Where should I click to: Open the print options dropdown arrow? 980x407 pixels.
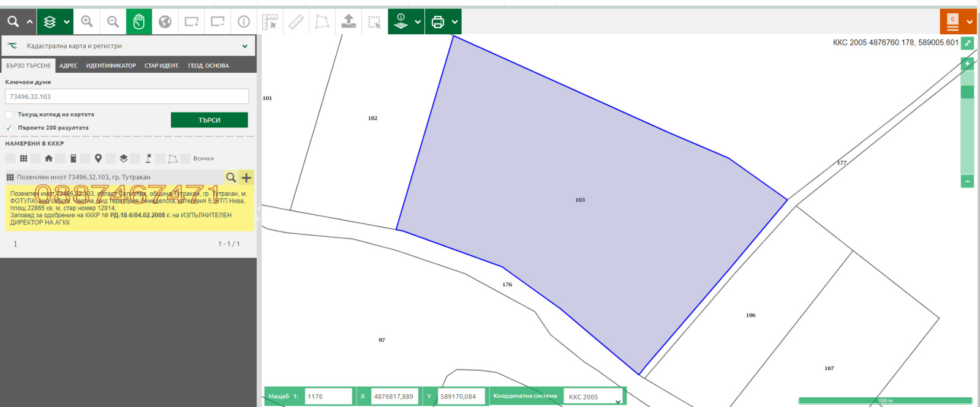[454, 22]
